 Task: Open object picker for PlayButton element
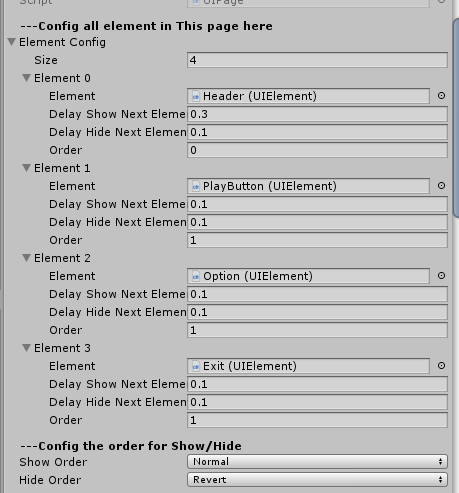441,186
